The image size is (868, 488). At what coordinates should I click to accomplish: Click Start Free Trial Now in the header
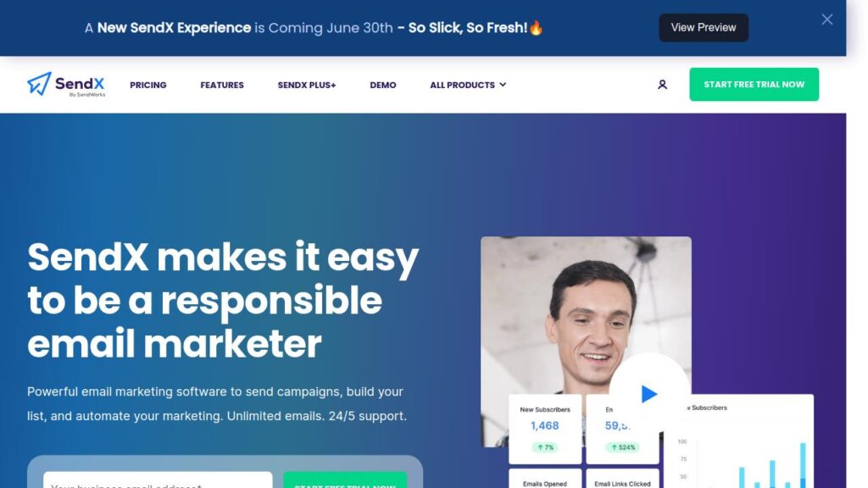point(754,85)
